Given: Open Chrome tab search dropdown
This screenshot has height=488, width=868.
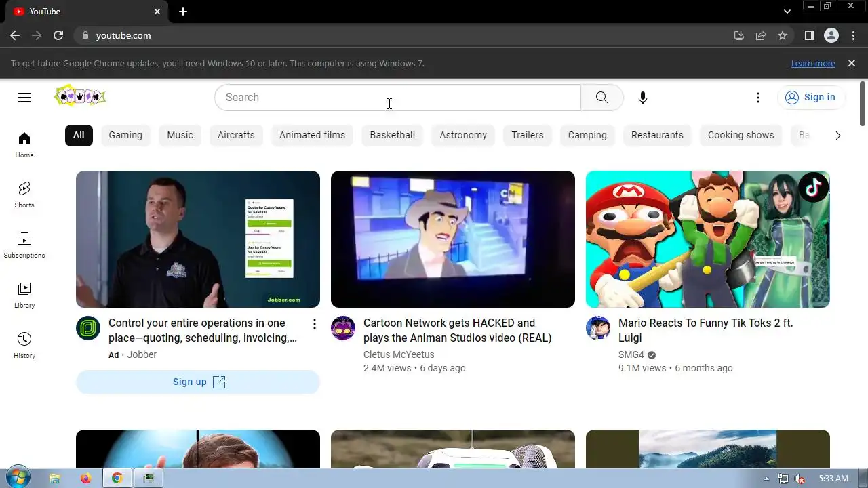Looking at the screenshot, I should 787,12.
